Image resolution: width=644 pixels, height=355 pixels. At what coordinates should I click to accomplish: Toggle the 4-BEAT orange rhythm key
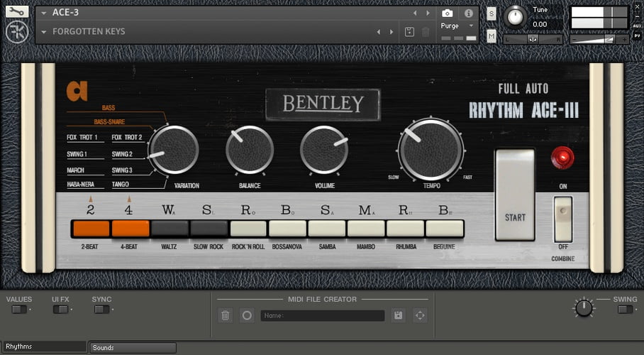(x=130, y=229)
